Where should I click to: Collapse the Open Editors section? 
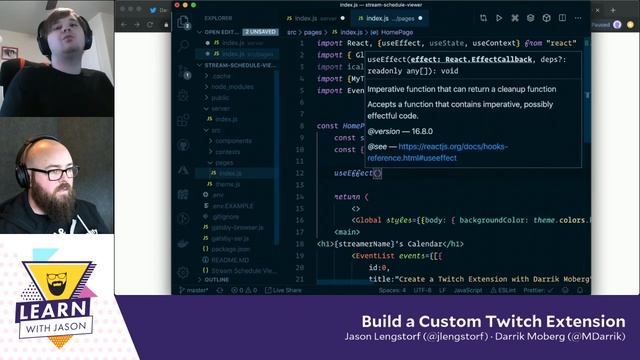tap(200, 32)
